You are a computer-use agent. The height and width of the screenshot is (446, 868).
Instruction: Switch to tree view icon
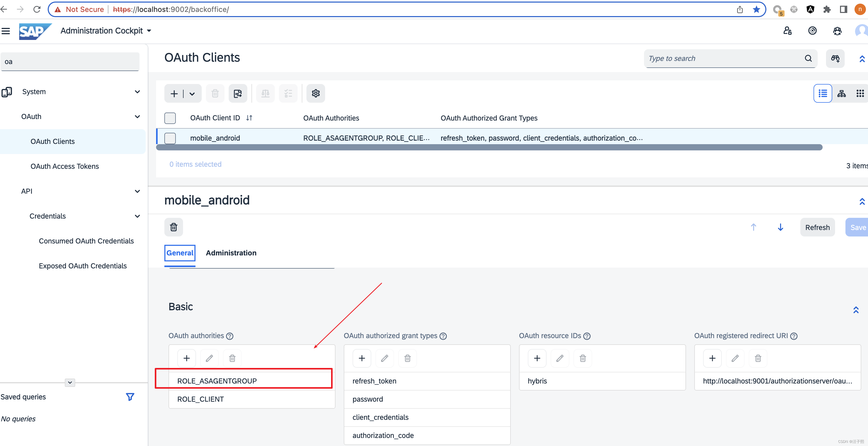point(841,93)
